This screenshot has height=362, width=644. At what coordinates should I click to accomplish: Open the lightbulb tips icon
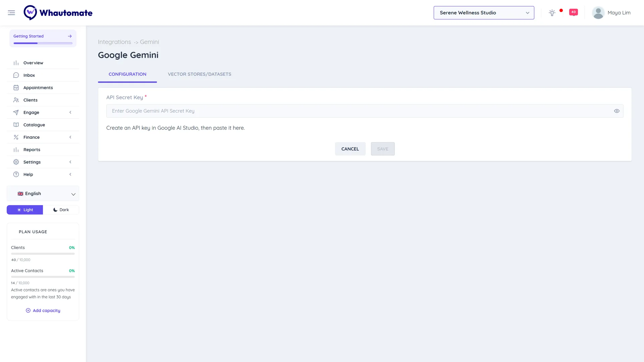pos(552,13)
